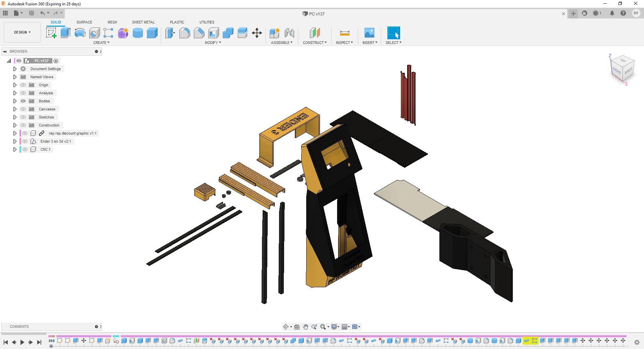Switch to the PLASTIC tab
This screenshot has width=644, height=349.
click(x=177, y=22)
